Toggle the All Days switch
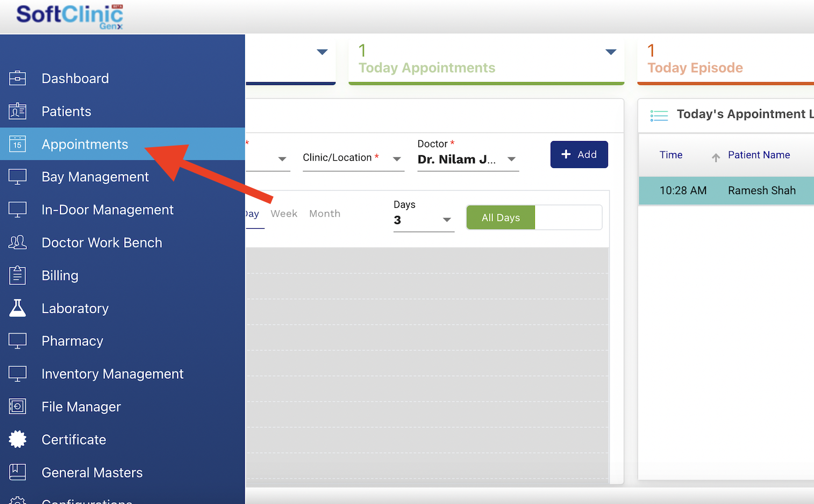This screenshot has width=814, height=504. click(533, 218)
